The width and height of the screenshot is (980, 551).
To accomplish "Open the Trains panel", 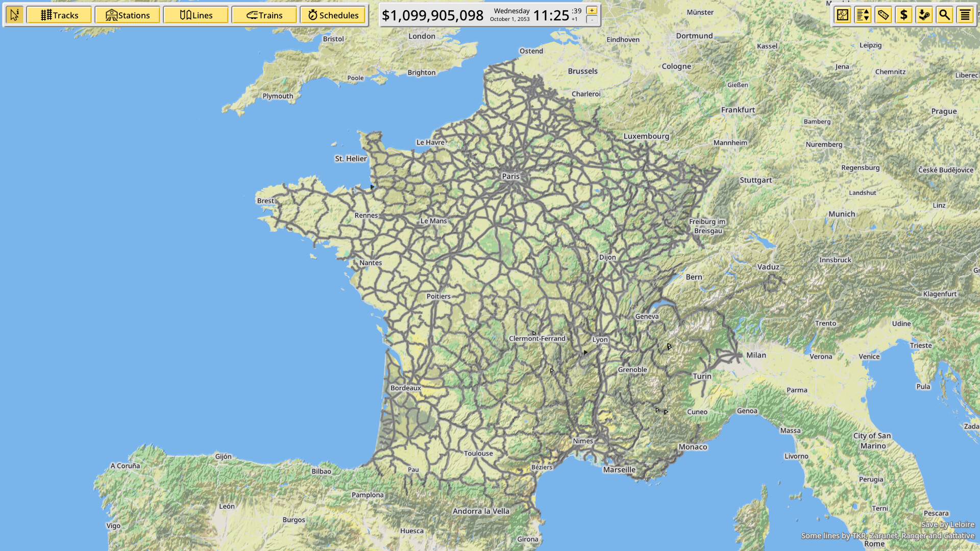I will pos(264,15).
